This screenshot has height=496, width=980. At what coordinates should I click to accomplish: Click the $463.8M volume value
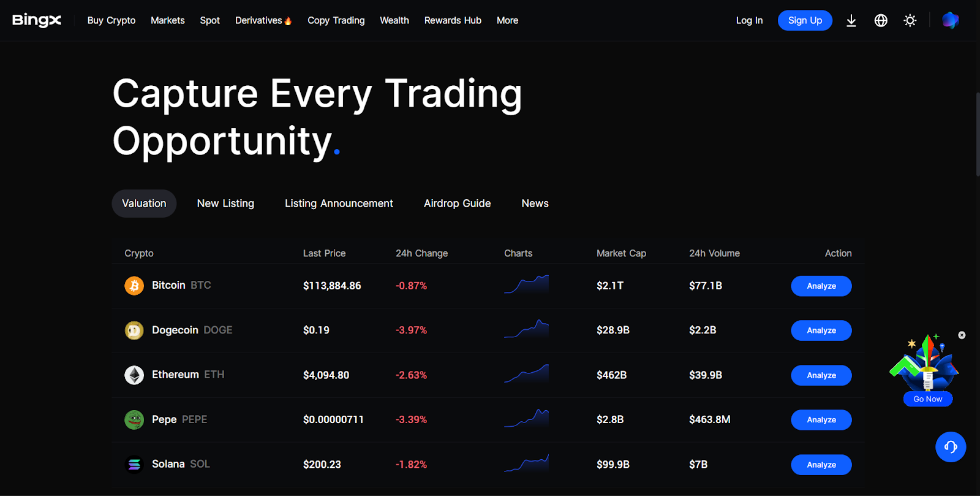click(x=709, y=420)
